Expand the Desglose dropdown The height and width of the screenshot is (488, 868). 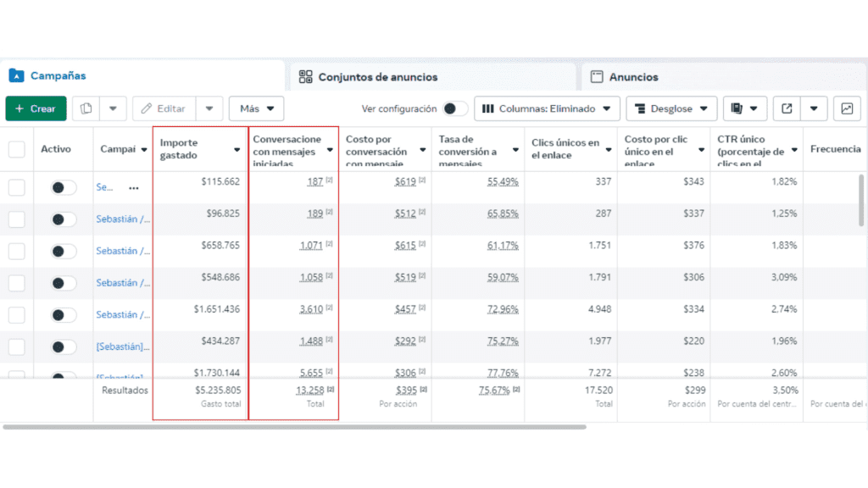pyautogui.click(x=671, y=108)
